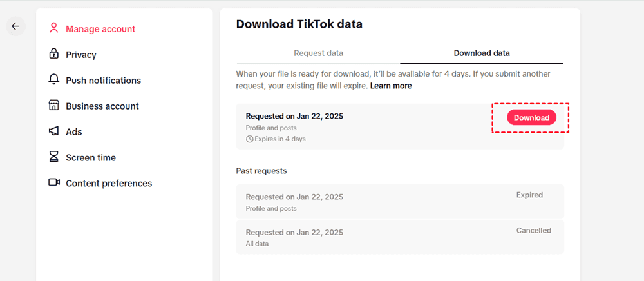644x281 pixels.
Task: Click the Content preferences camera icon
Action: tap(54, 183)
